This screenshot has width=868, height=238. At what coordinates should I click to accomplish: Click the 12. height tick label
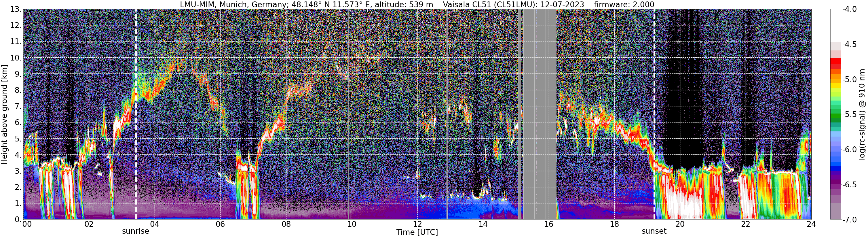click(x=16, y=26)
